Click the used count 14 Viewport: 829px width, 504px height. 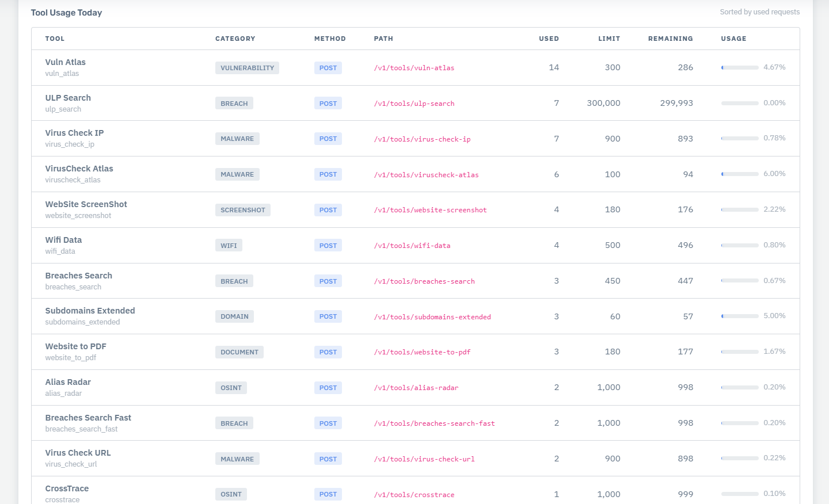tap(554, 67)
